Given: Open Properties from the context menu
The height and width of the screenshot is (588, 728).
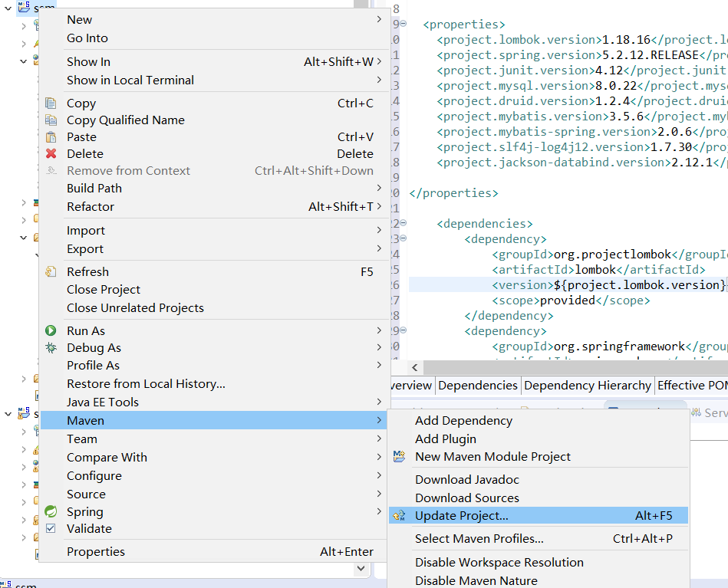Looking at the screenshot, I should (213, 551).
